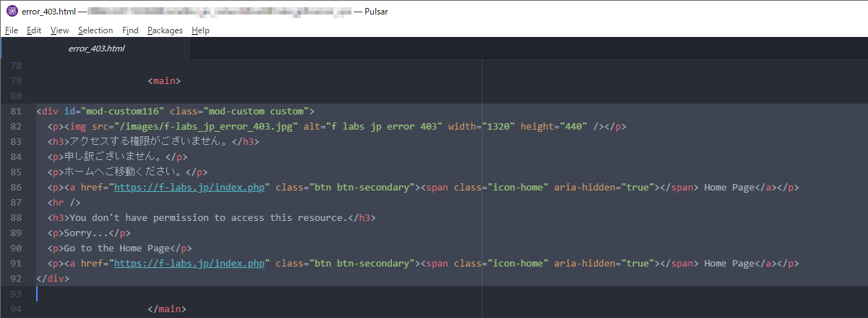This screenshot has height=318, width=868.
Task: Open the View menu
Action: (x=59, y=30)
